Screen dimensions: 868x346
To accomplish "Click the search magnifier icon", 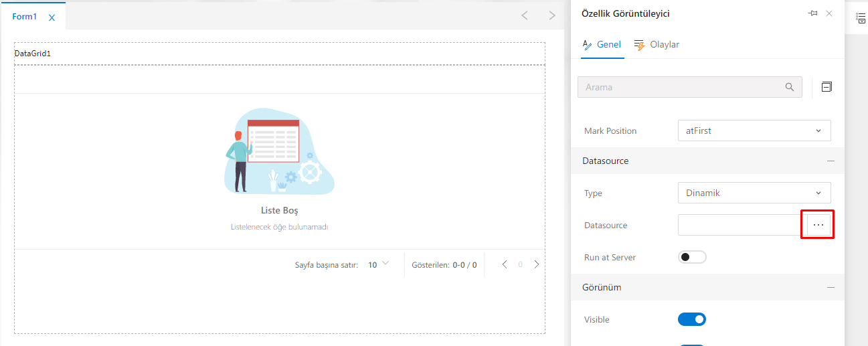I will click(790, 87).
